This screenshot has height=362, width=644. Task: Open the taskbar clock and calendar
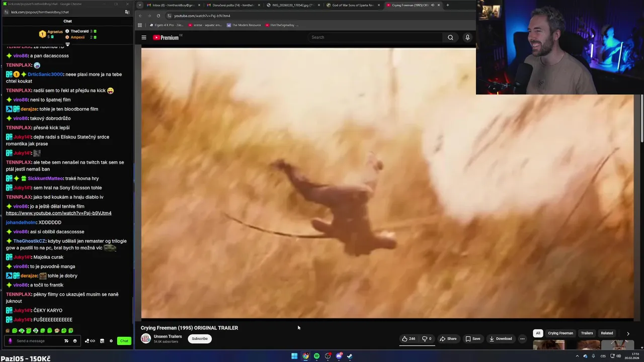(x=631, y=356)
